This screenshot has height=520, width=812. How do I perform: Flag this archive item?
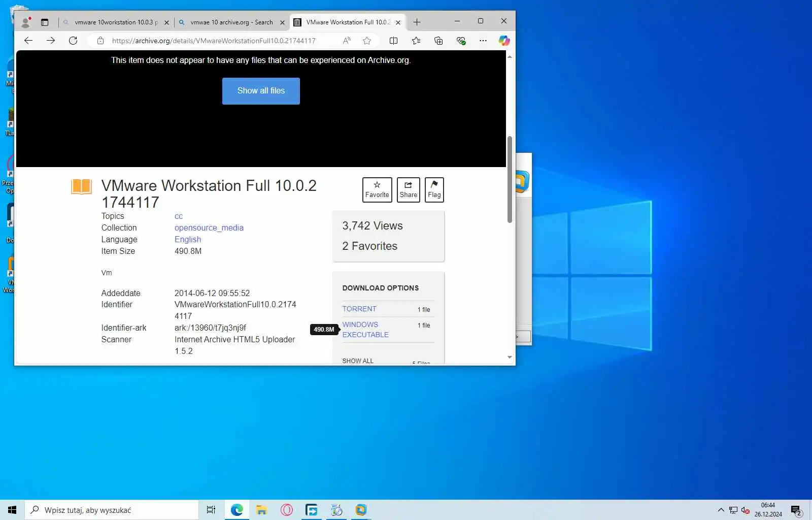434,190
